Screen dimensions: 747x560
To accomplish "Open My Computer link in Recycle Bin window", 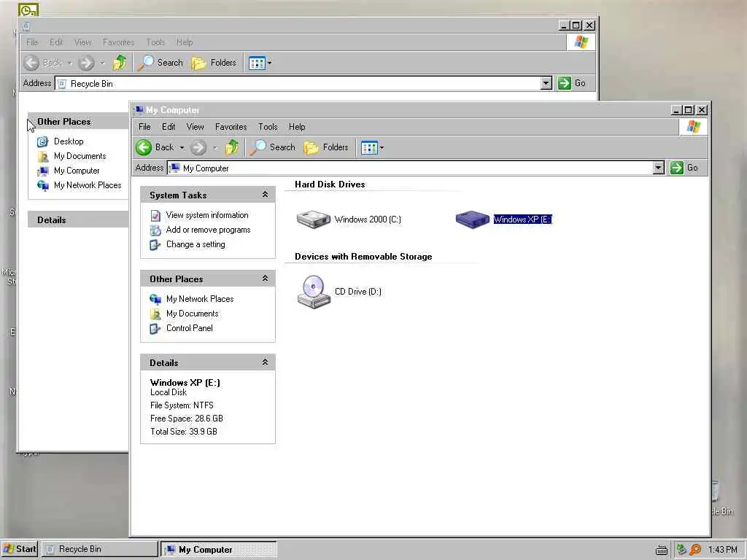I will click(x=76, y=171).
